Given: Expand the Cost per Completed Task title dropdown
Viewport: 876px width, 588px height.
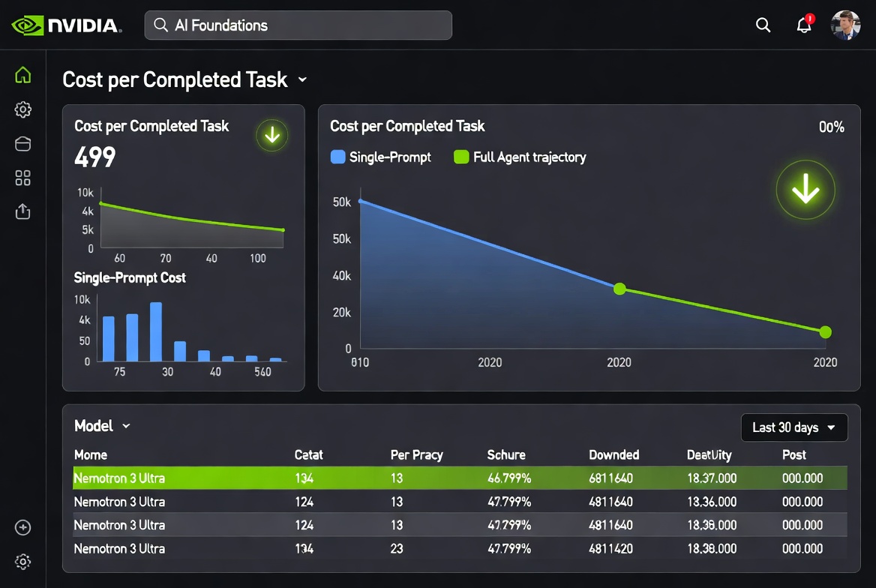Looking at the screenshot, I should point(302,80).
